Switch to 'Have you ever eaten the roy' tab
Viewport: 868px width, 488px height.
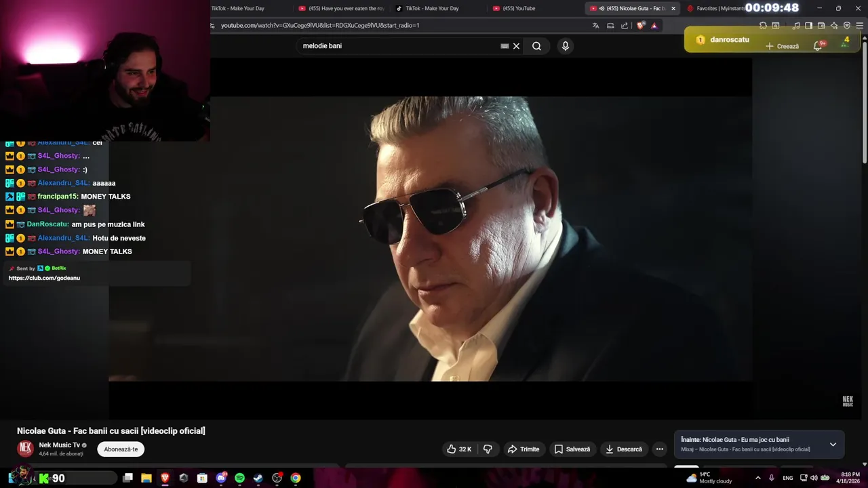342,8
